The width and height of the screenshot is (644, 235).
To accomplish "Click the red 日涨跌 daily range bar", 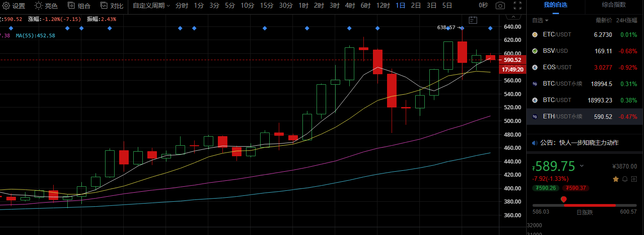I will pyautogui.click(x=589, y=205).
